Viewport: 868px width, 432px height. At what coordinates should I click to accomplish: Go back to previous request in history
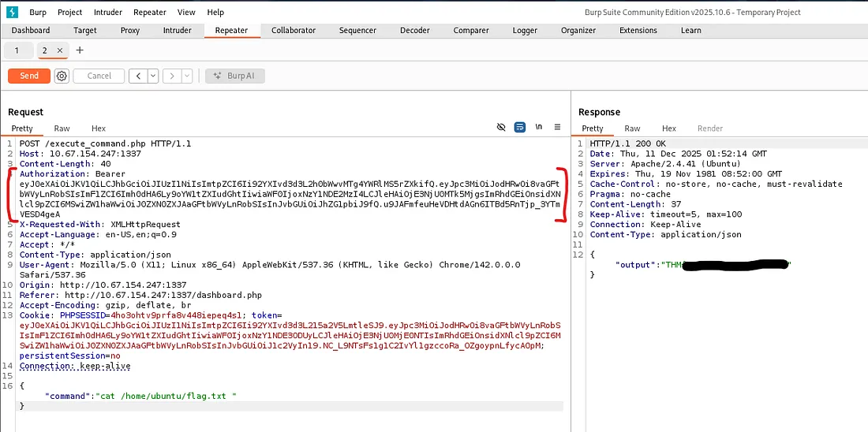point(137,76)
